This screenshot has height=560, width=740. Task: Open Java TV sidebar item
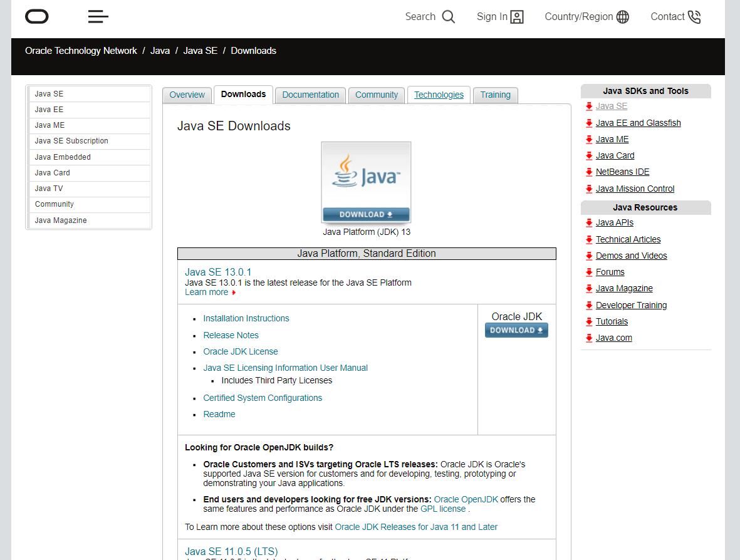pos(90,189)
